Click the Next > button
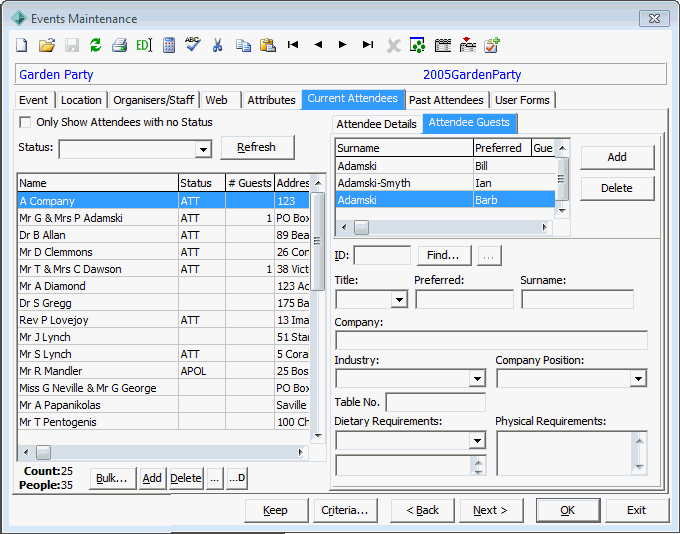Image resolution: width=680 pixels, height=534 pixels. click(x=491, y=510)
